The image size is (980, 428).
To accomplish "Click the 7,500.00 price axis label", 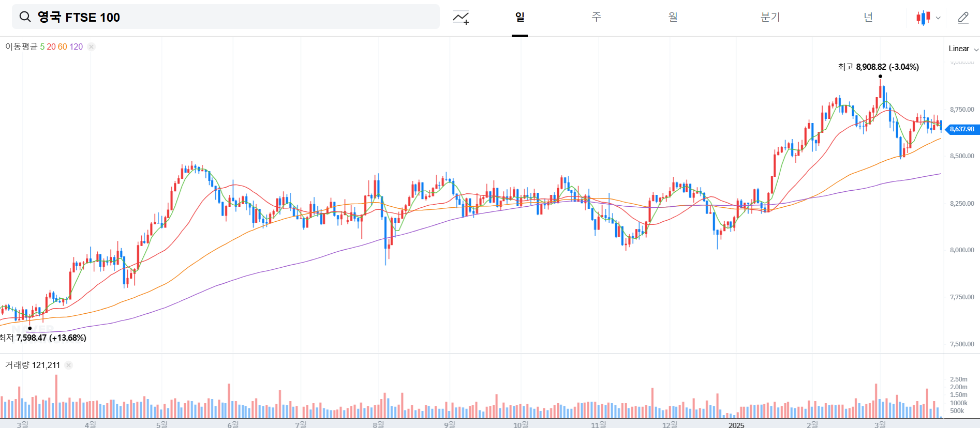I will 962,344.
